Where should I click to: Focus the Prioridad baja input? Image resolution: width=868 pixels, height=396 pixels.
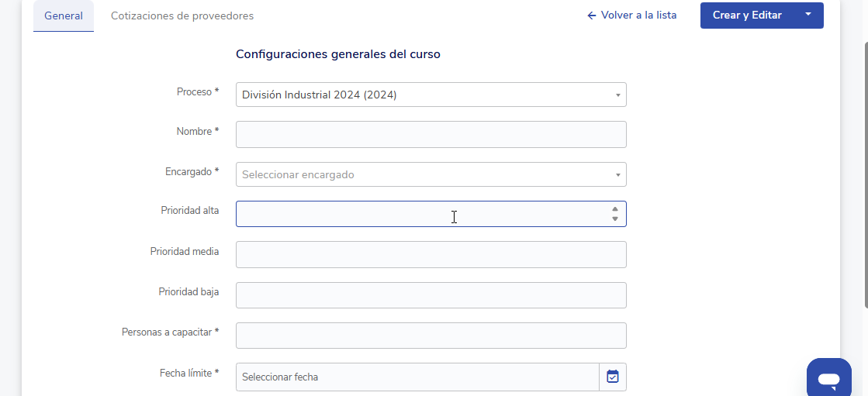click(x=431, y=295)
